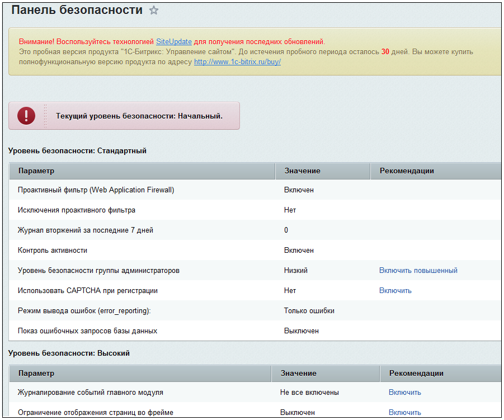Click the current security level status box

pos(124,116)
